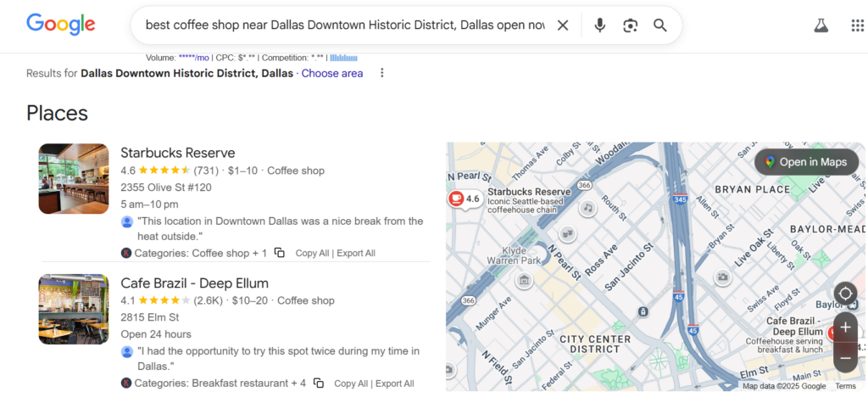Zoom out the map with minus button
Viewport: 868px width, 403px height.
click(845, 357)
